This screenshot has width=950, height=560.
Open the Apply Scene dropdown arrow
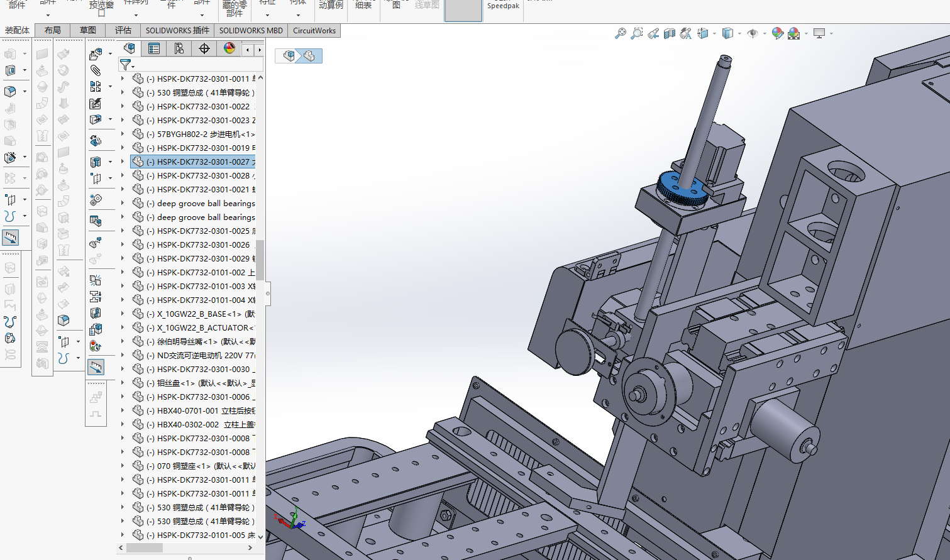tap(806, 34)
